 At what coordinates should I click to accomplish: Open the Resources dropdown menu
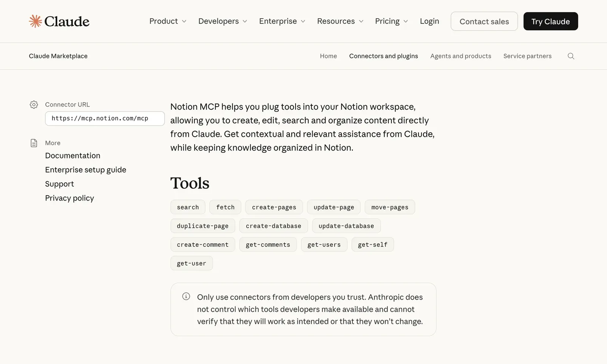[x=340, y=21]
